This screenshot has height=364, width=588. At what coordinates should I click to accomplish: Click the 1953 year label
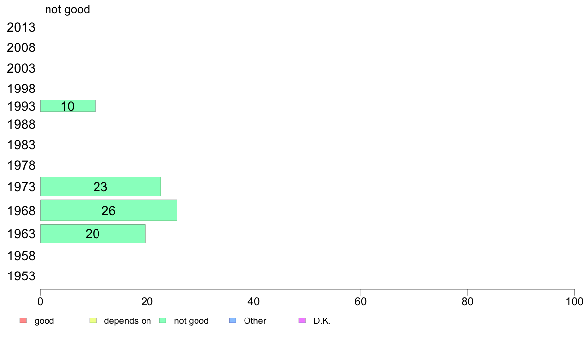point(21,276)
